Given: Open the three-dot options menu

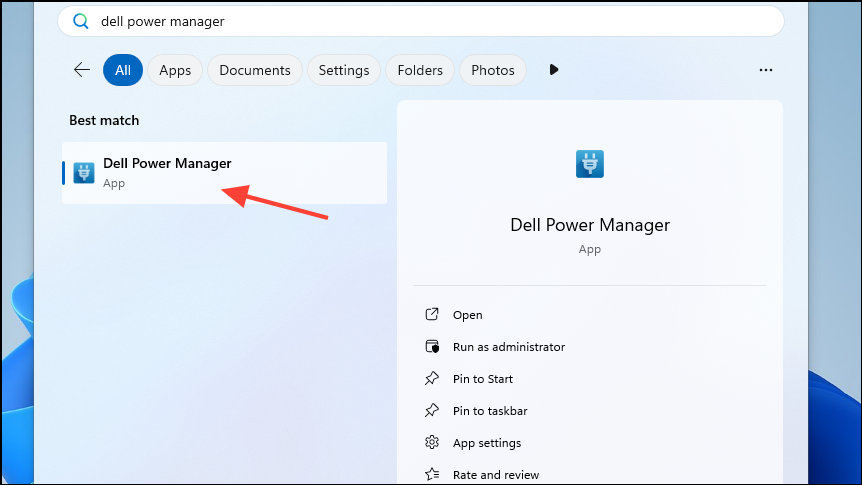Looking at the screenshot, I should tap(766, 70).
